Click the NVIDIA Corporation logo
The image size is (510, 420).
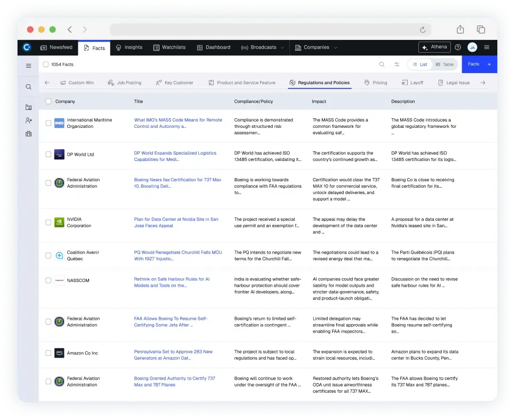[x=59, y=222]
